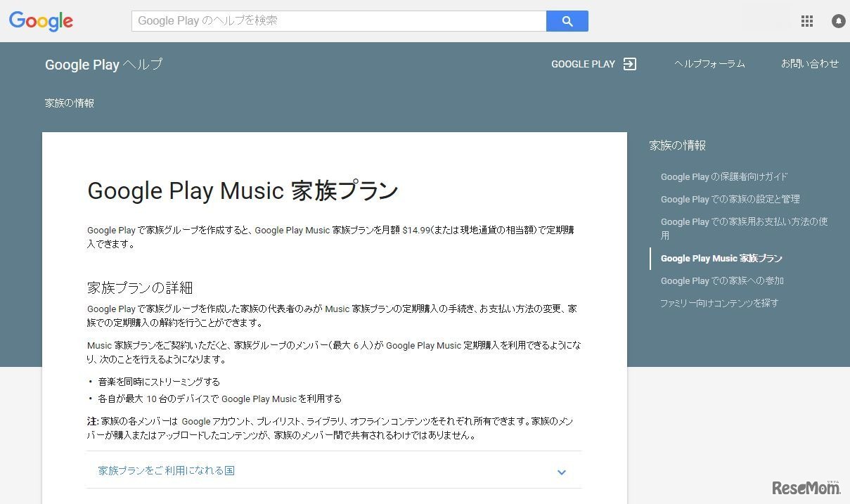
Task: Focus the Google Play ヘルプを検索 search field
Action: (338, 21)
